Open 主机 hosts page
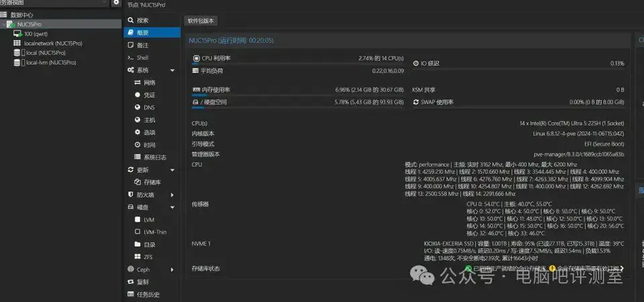Viewport: 644px width, 302px height. pyautogui.click(x=150, y=120)
